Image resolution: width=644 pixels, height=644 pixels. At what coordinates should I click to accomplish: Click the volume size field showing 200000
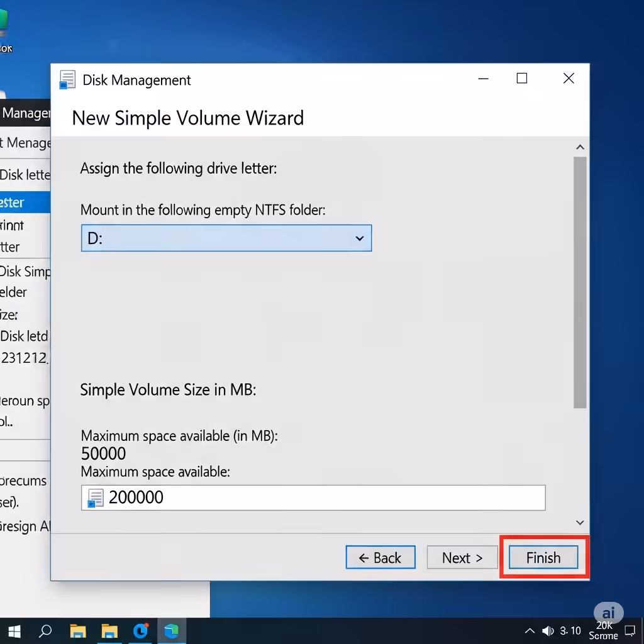pos(313,497)
